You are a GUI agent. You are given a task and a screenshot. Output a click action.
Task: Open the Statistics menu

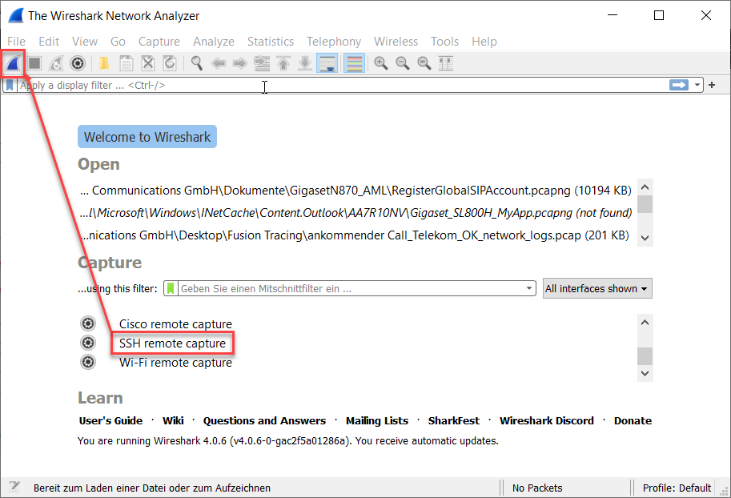click(x=270, y=42)
